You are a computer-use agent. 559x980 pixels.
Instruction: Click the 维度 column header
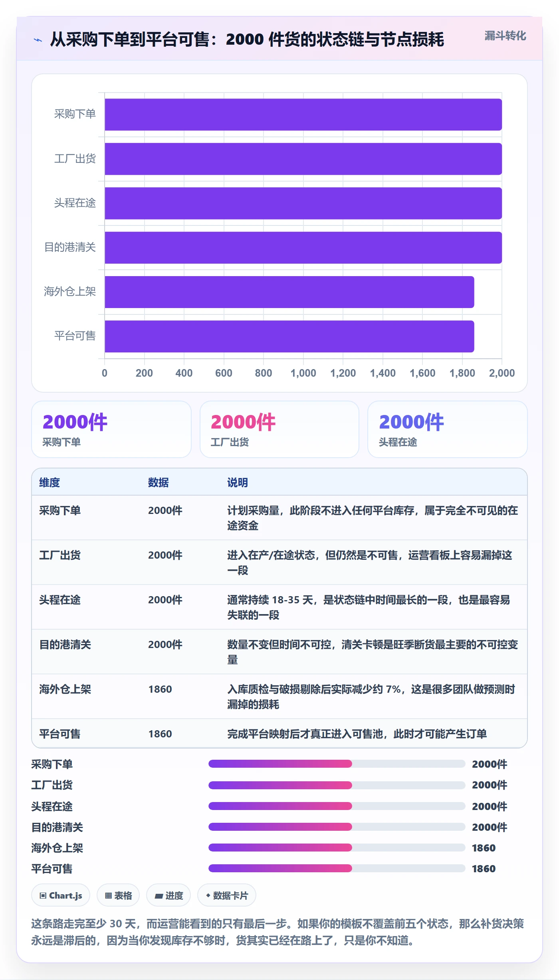pyautogui.click(x=50, y=482)
